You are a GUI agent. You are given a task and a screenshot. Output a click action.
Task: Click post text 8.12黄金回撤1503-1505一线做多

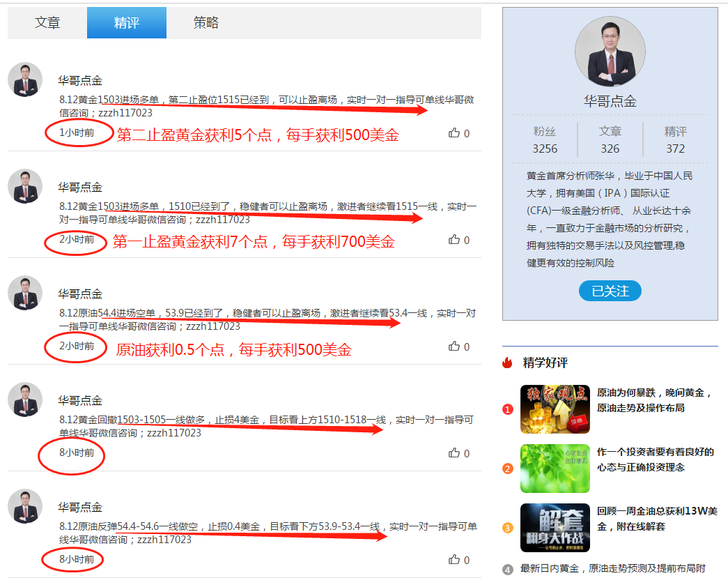click(x=267, y=426)
